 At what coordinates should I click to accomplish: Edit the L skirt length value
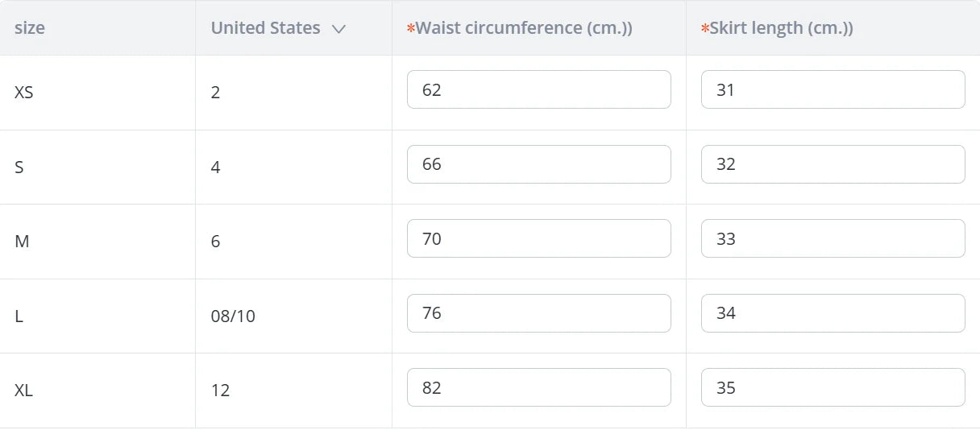coord(833,313)
